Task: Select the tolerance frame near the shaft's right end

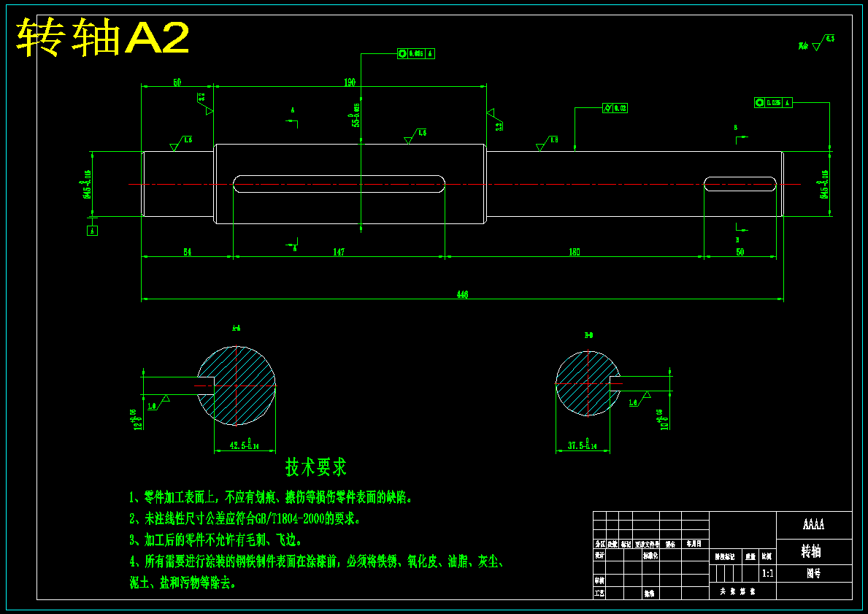Action: coord(773,102)
